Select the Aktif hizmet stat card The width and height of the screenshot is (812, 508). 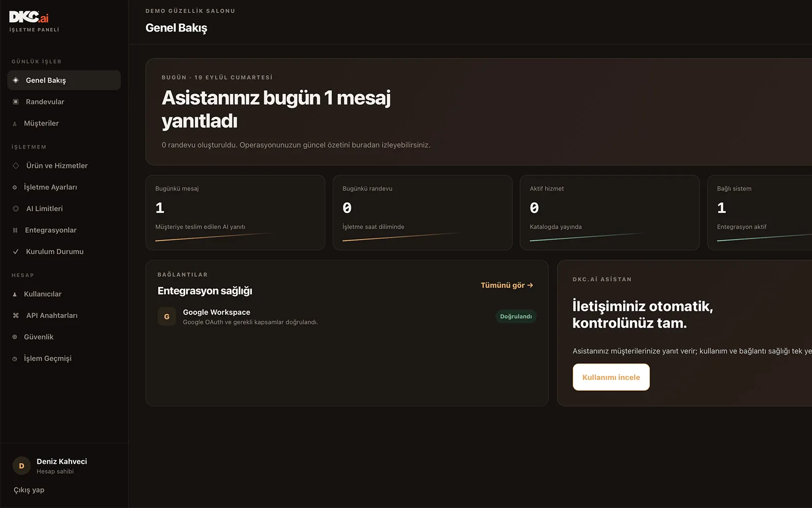coord(610,213)
